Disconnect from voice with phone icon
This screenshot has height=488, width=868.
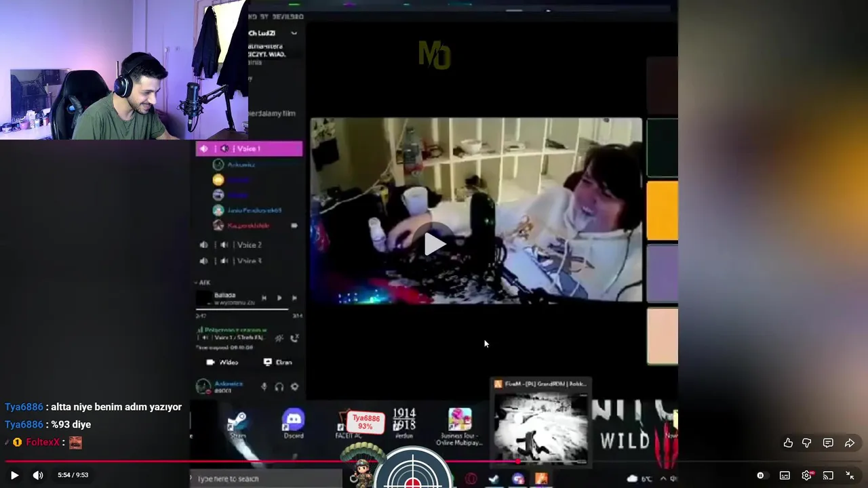[294, 338]
